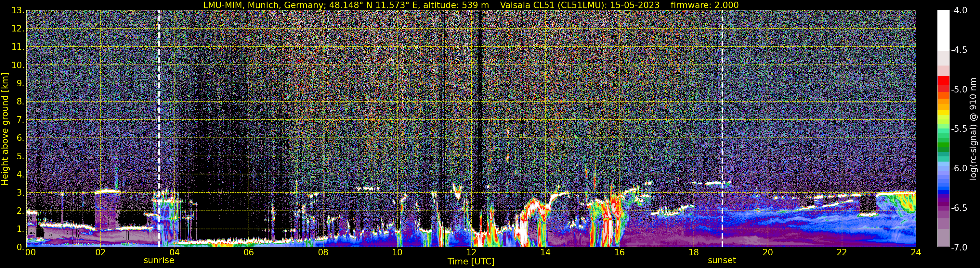Click the '13.' height tick label
The height and width of the screenshot is (268, 980).
tap(18, 11)
